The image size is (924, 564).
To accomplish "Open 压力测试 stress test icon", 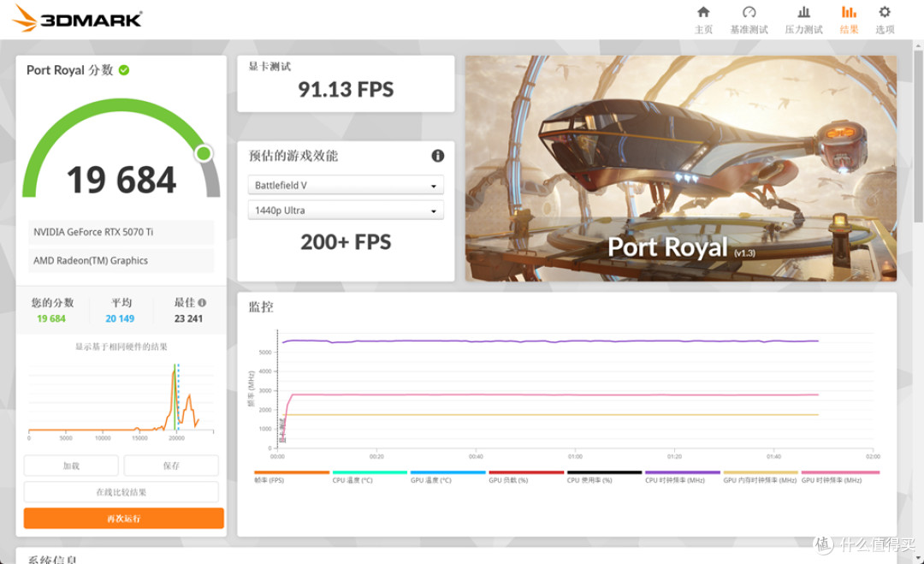I will point(803,12).
